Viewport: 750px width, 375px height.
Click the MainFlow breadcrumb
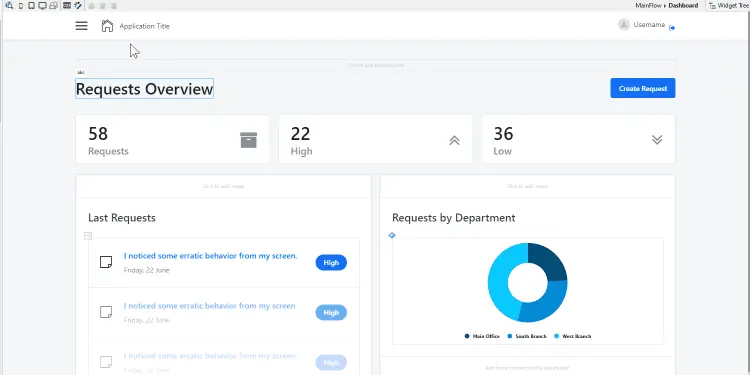tap(648, 5)
